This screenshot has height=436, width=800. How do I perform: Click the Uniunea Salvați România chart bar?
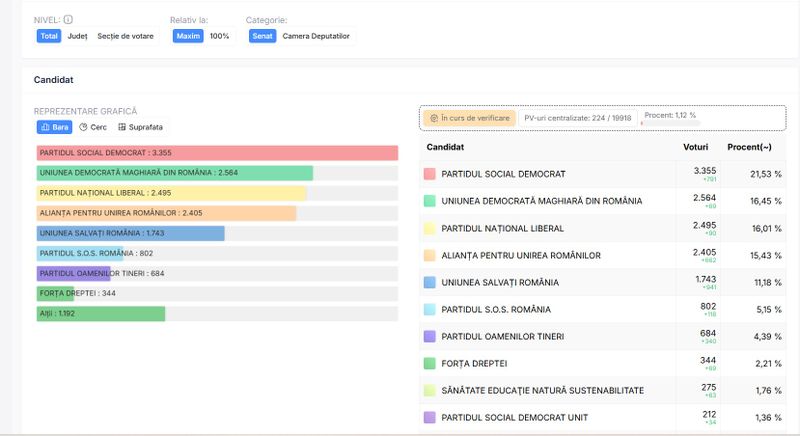tap(130, 233)
